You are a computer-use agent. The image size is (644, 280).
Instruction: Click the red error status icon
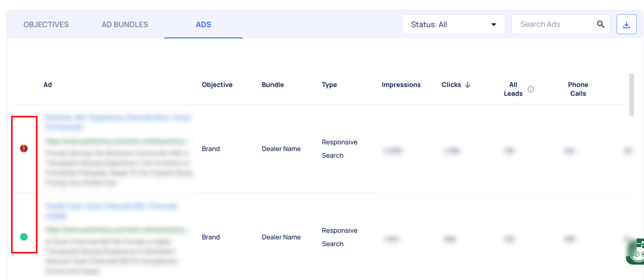pos(24,149)
